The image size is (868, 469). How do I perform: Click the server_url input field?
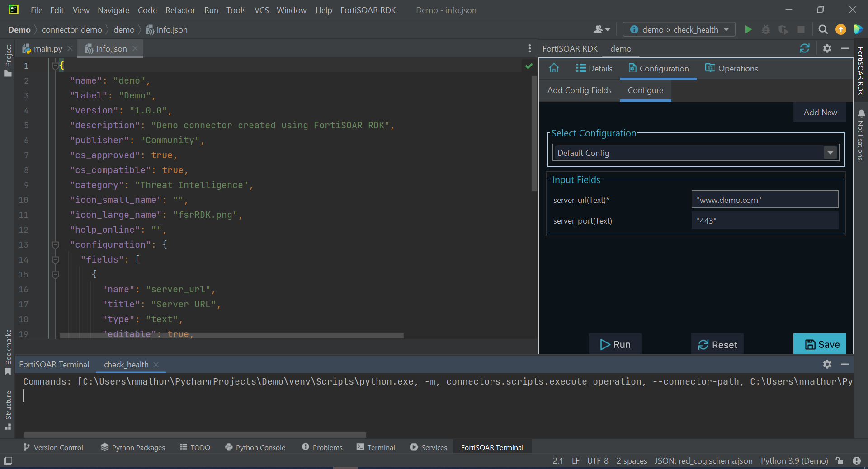point(764,200)
